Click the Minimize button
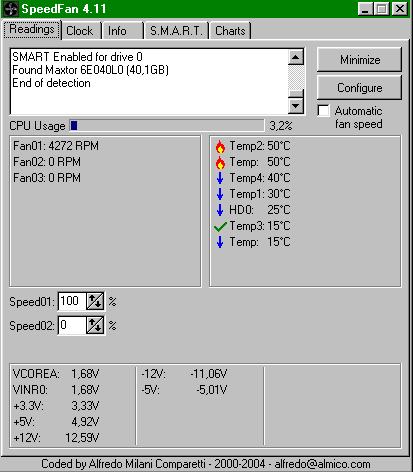This screenshot has height=472, width=413. [x=359, y=60]
